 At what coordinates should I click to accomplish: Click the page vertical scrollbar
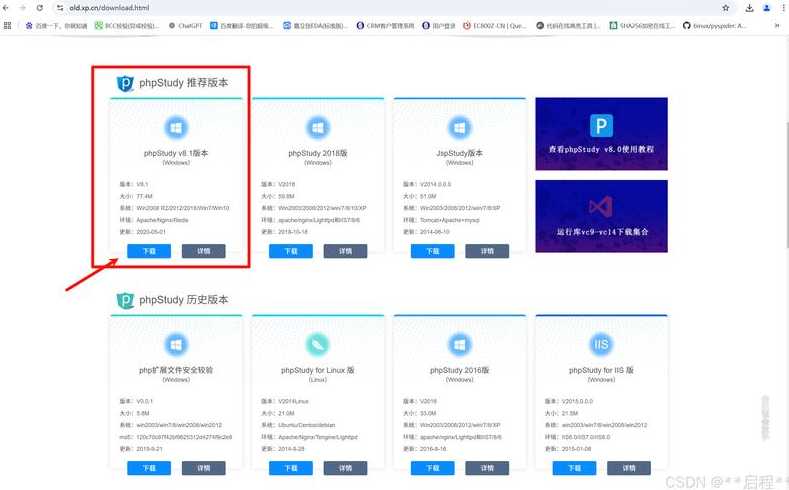tap(785, 184)
